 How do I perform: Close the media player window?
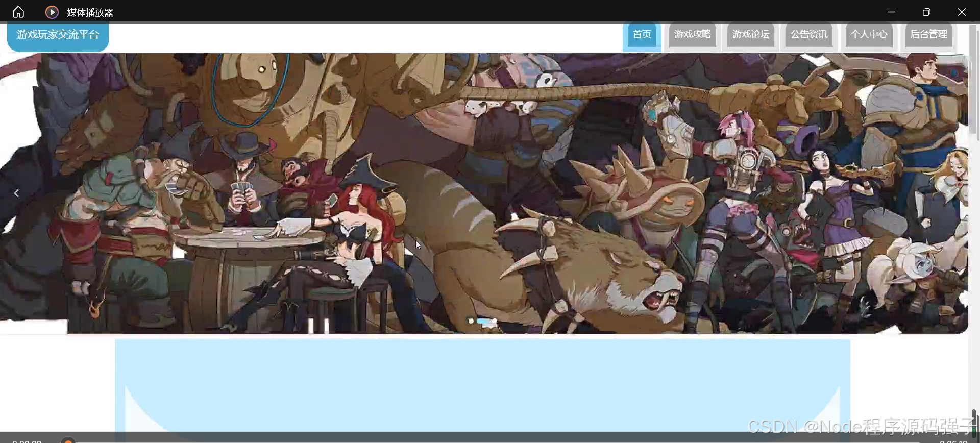(962, 12)
